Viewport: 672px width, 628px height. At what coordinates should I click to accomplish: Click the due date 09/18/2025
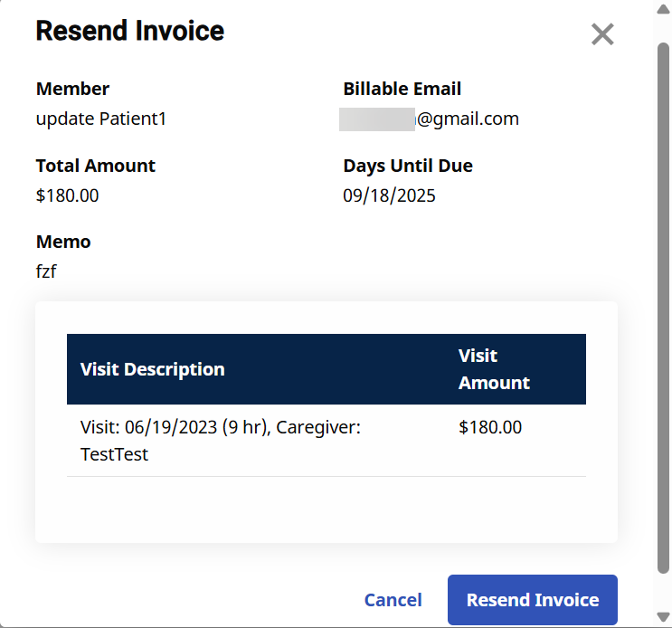pos(389,195)
